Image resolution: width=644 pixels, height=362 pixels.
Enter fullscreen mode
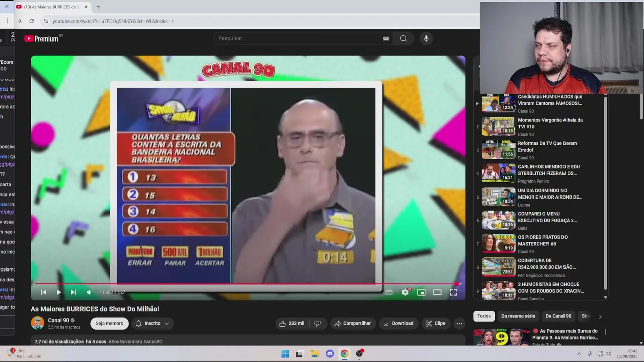point(453,292)
